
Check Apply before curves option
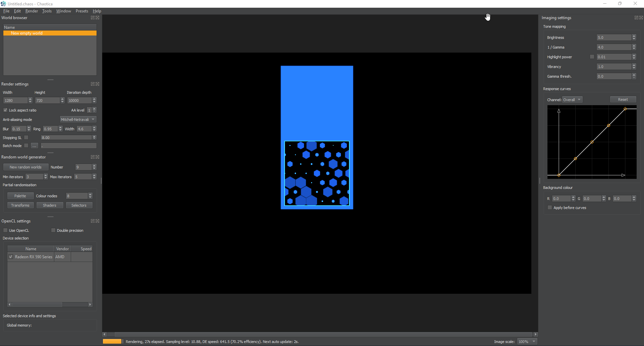tap(550, 207)
